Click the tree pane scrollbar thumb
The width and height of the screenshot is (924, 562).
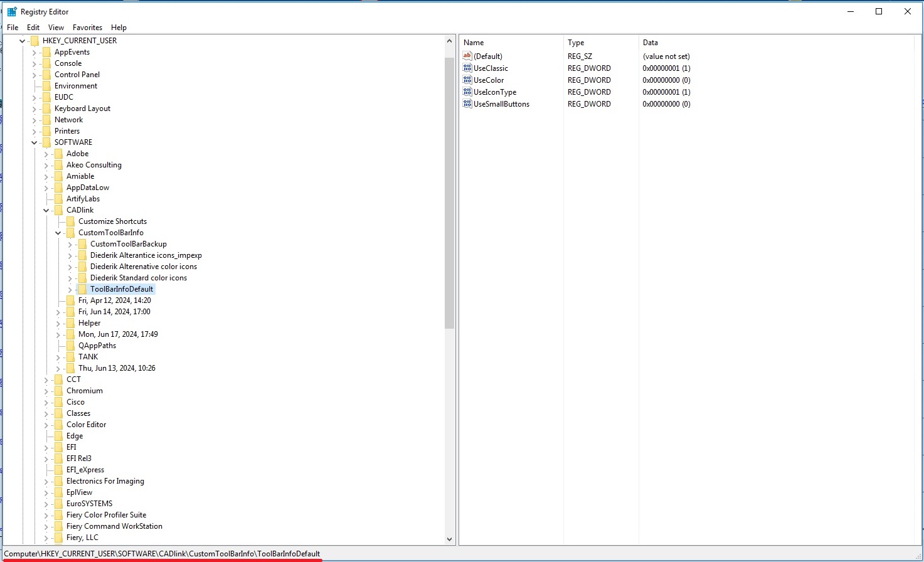(449, 193)
